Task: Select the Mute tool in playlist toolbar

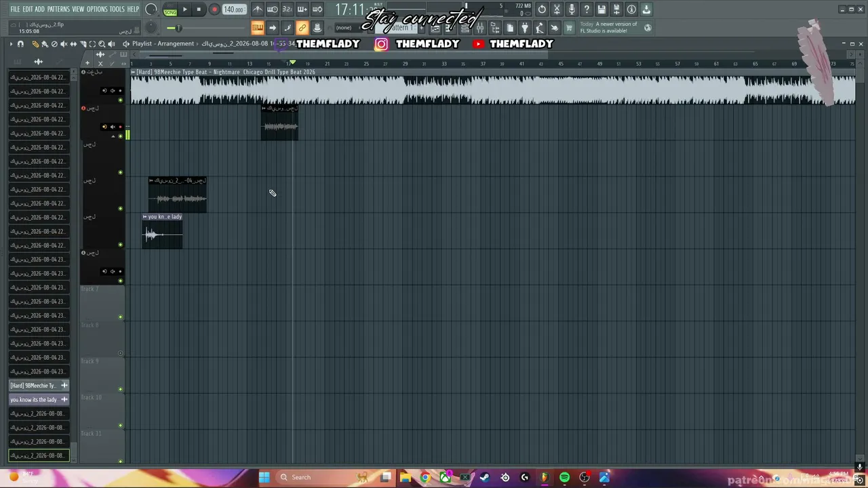Action: pyautogui.click(x=64, y=44)
